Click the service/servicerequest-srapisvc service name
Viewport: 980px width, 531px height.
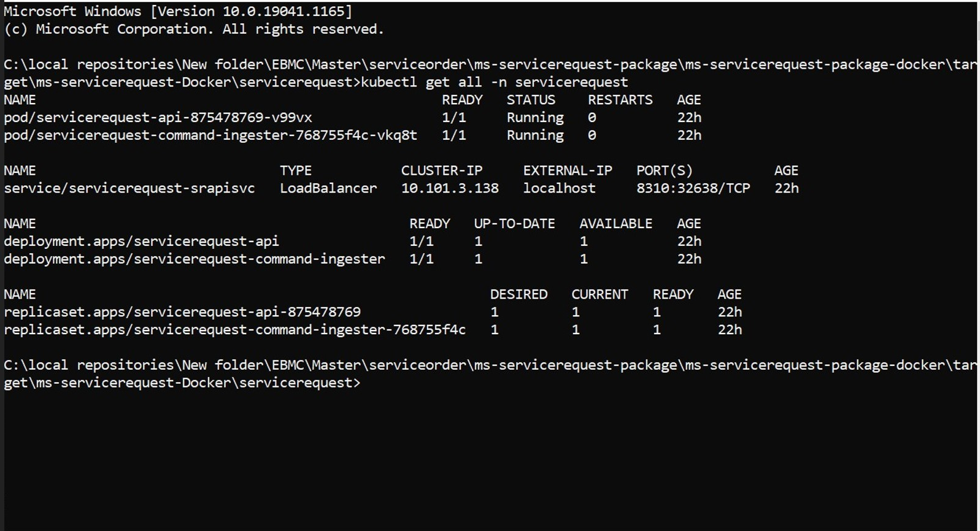point(129,188)
